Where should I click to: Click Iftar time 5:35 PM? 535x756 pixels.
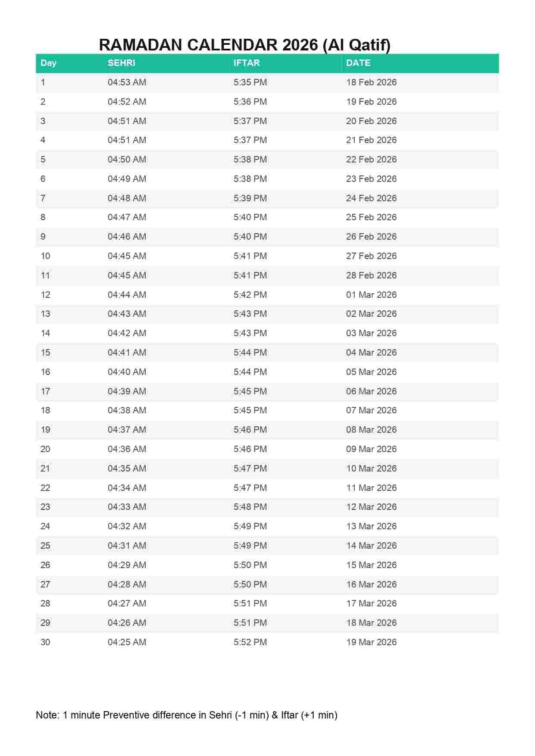(250, 82)
